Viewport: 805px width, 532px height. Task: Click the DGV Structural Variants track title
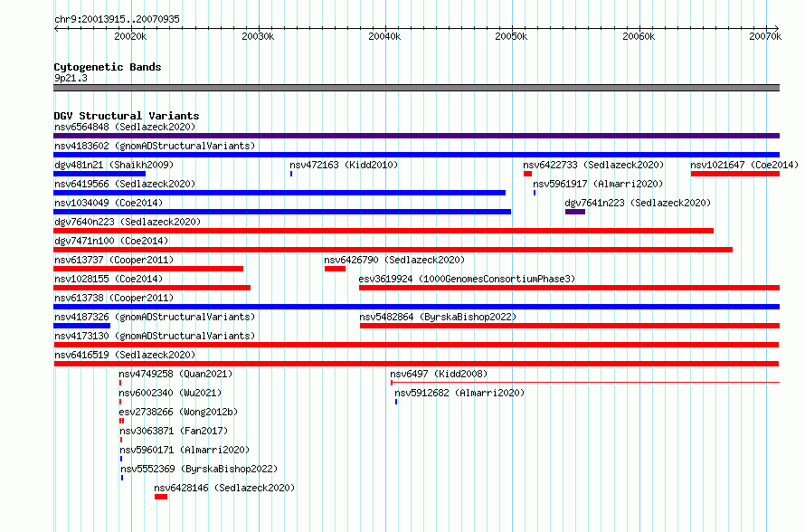click(x=127, y=116)
